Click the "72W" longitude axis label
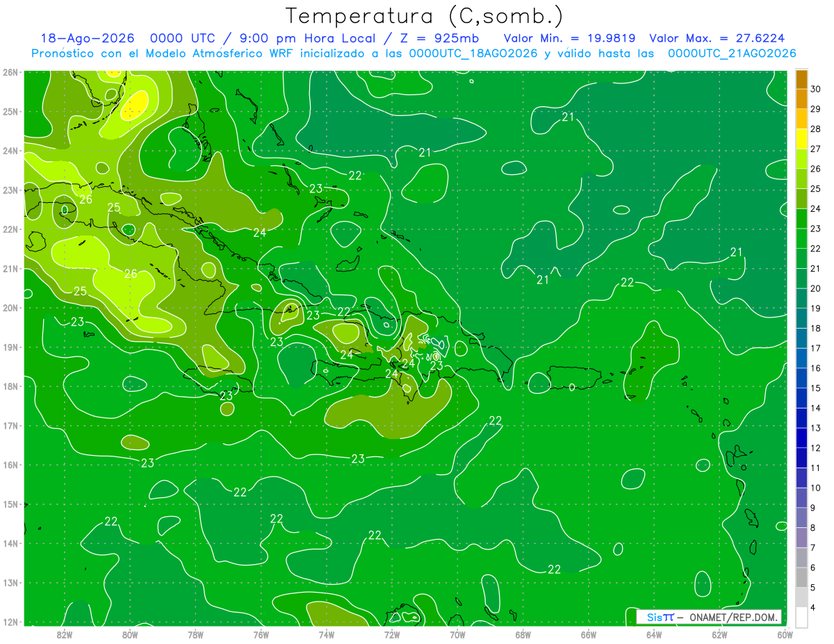The height and width of the screenshot is (644, 834). [x=392, y=634]
